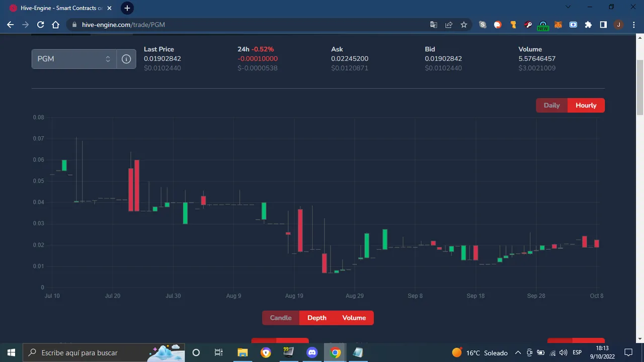Viewport: 644px width, 362px height.
Task: Open the Windows Start menu
Action: tap(11, 352)
